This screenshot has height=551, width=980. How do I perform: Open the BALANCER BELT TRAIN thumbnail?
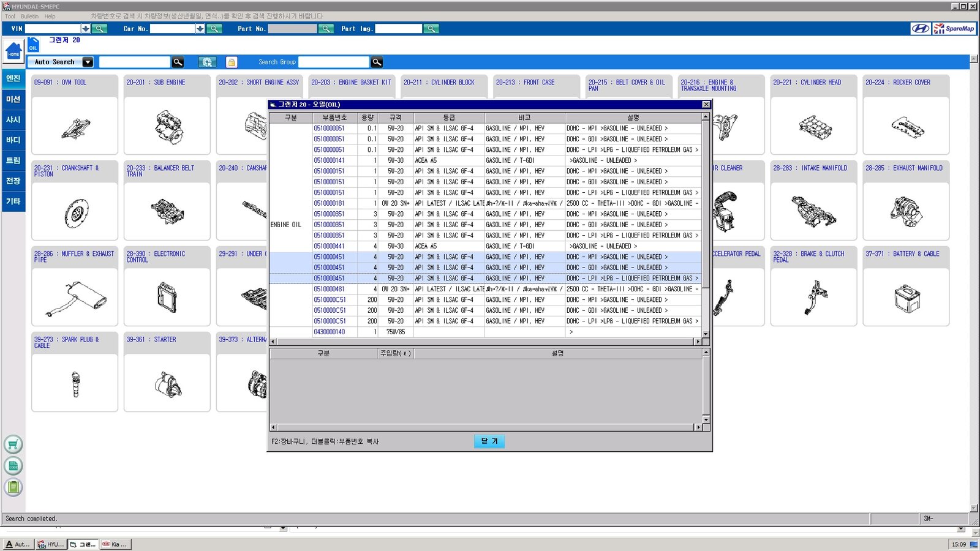coord(167,211)
